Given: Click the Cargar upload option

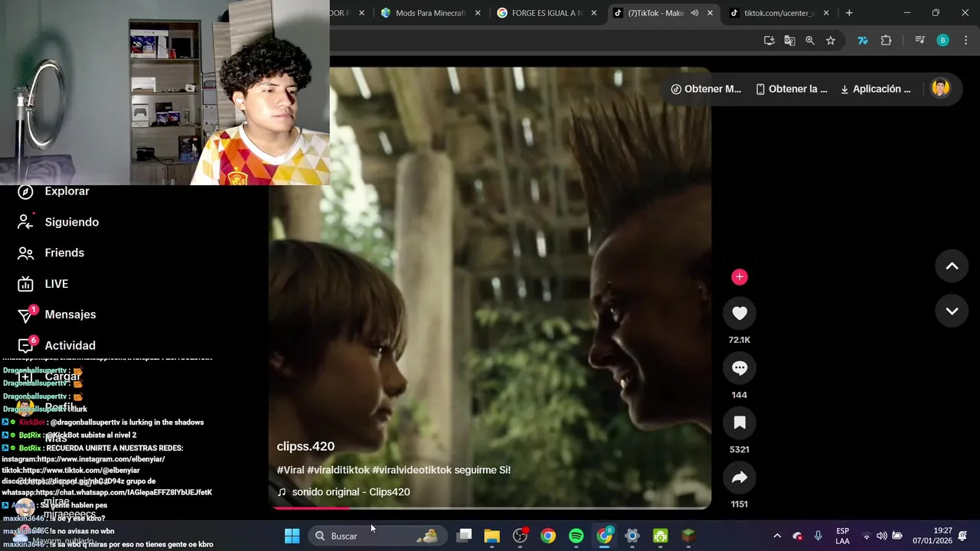Looking at the screenshot, I should pos(50,377).
